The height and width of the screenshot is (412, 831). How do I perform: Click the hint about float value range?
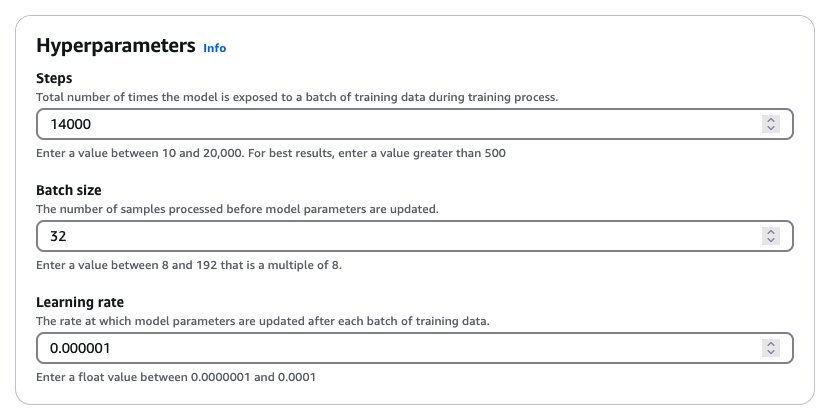(176, 378)
